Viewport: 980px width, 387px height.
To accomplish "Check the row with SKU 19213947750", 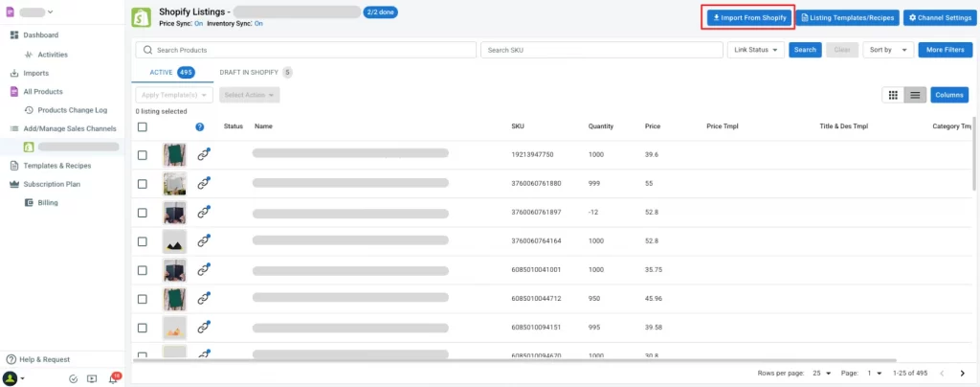I will [143, 155].
